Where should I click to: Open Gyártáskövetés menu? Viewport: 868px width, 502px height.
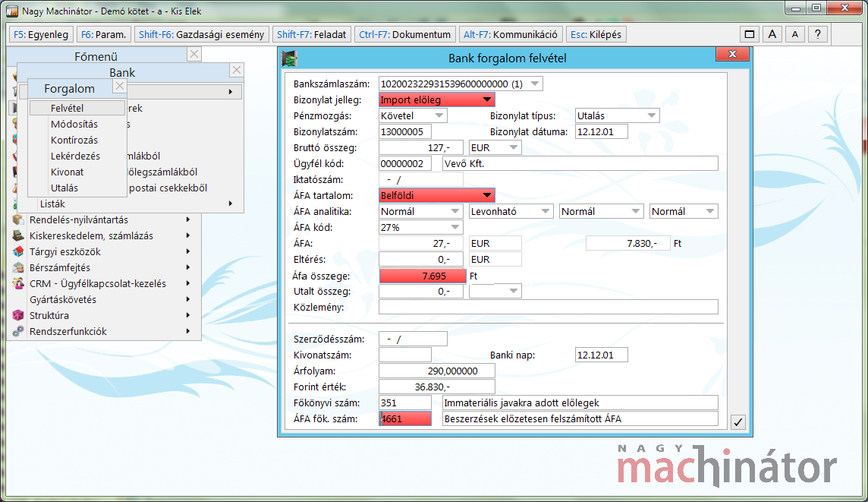click(105, 300)
